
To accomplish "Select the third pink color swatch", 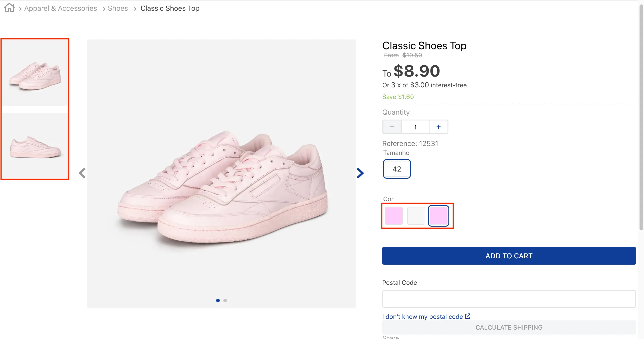I will [439, 216].
